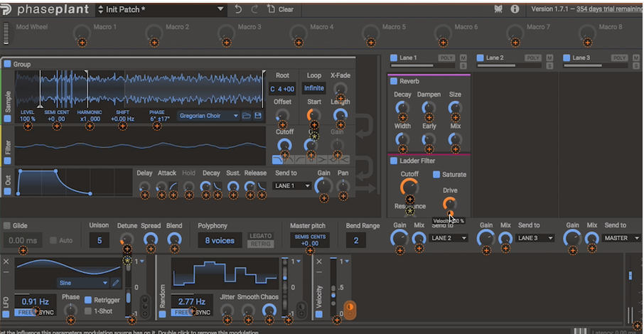Click the Infinite loop mode selector
The width and height of the screenshot is (644, 334).
(x=313, y=88)
